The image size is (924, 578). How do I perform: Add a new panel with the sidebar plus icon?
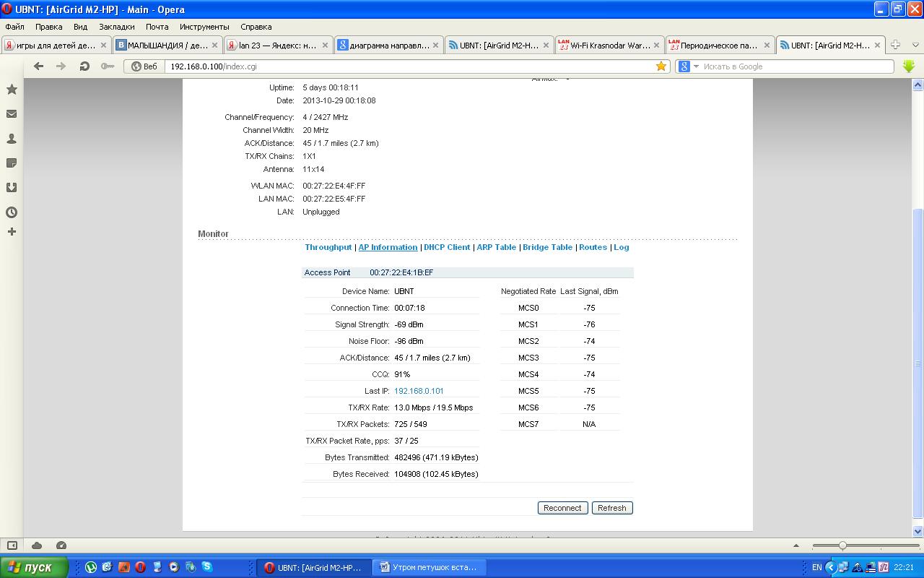12,231
